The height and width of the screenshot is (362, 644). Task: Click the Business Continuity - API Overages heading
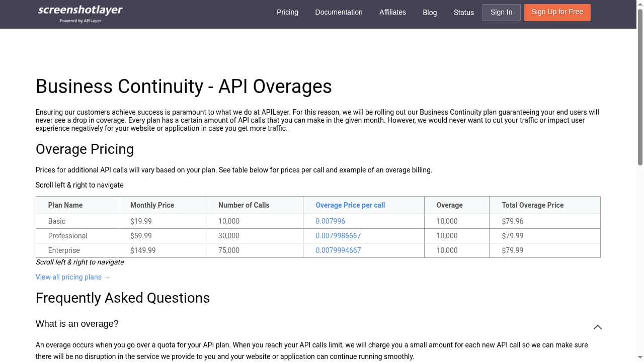coord(184,86)
